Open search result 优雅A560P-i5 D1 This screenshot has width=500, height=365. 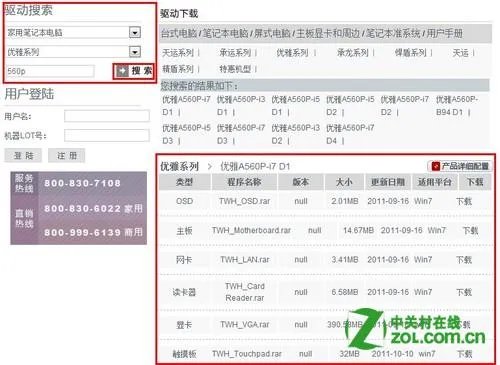(x=296, y=106)
